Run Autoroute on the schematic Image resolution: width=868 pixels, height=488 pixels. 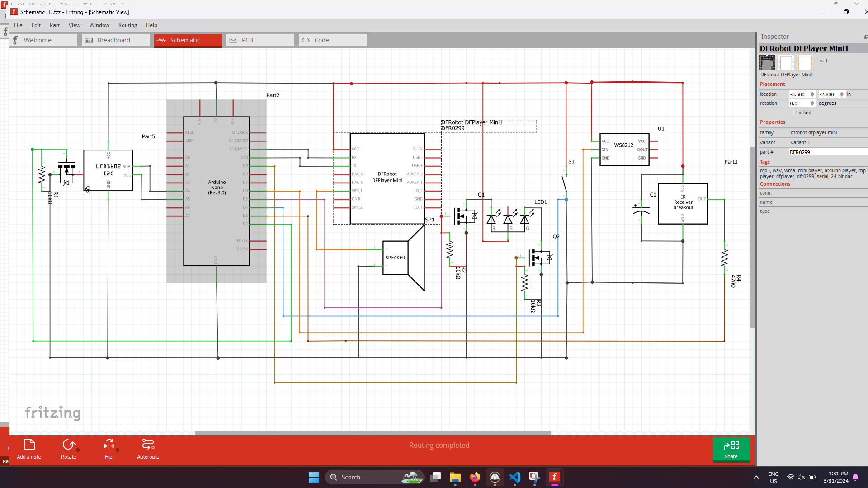[x=148, y=449]
